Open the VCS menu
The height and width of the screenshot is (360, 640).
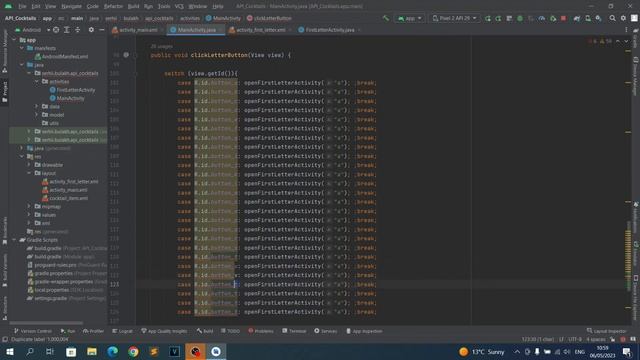pos(179,6)
